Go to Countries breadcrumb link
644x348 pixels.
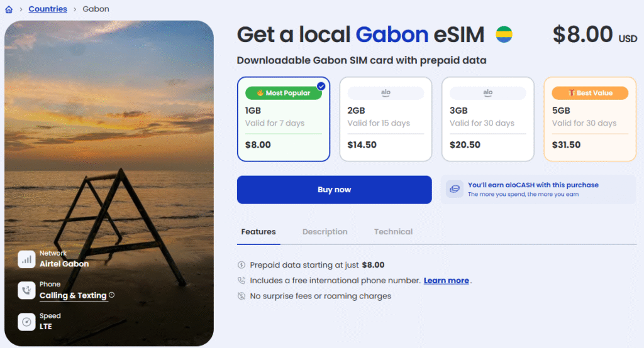point(48,9)
